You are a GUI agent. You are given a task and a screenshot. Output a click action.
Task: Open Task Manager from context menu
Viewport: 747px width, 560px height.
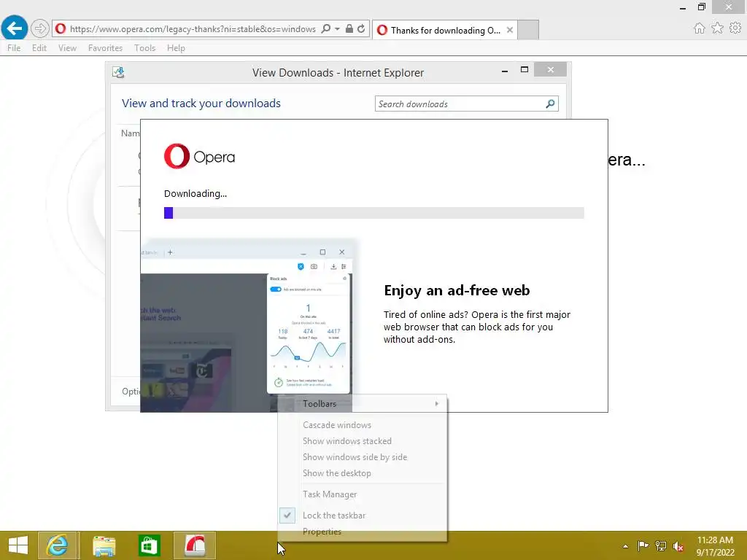pos(363,494)
